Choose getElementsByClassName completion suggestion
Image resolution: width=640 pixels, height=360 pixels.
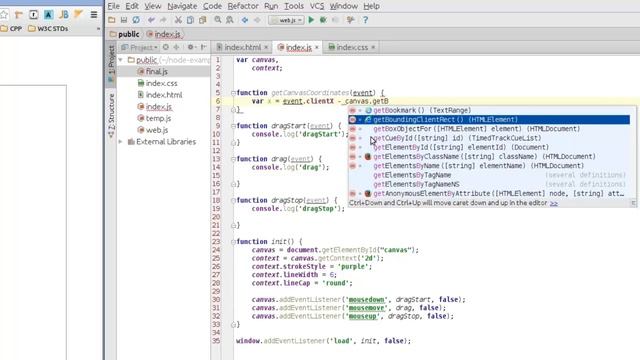[x=489, y=157]
